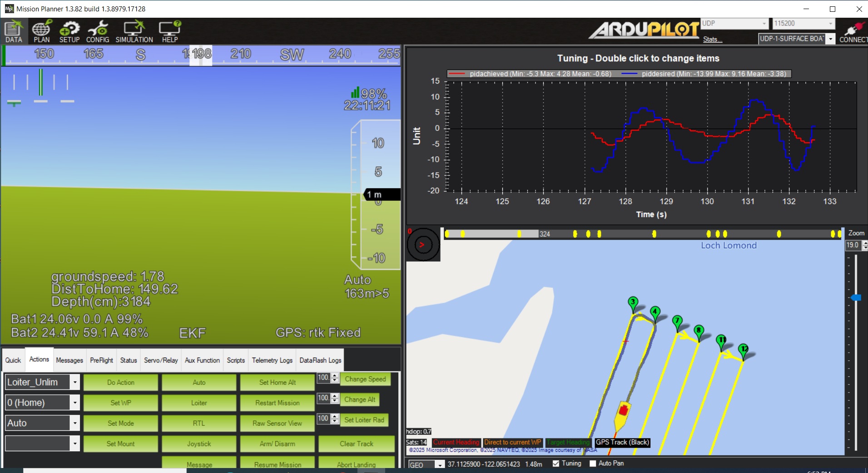
Task: Click the RTL button
Action: [199, 423]
